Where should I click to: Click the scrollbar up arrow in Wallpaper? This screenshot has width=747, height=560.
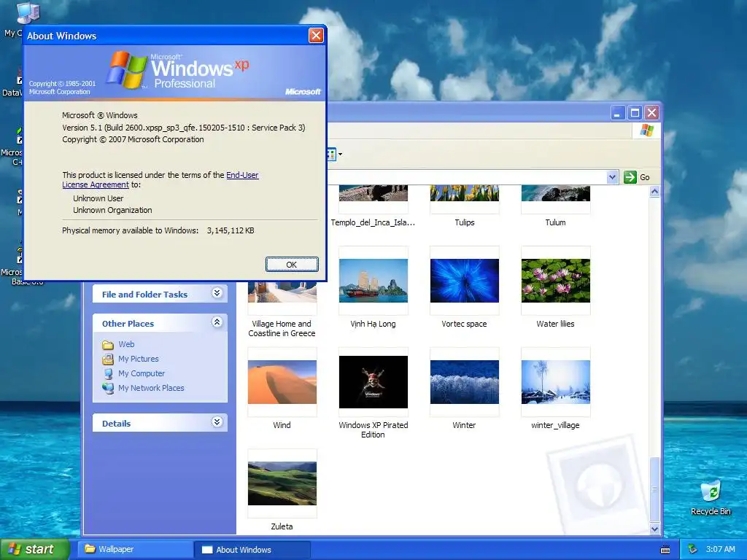pos(654,192)
